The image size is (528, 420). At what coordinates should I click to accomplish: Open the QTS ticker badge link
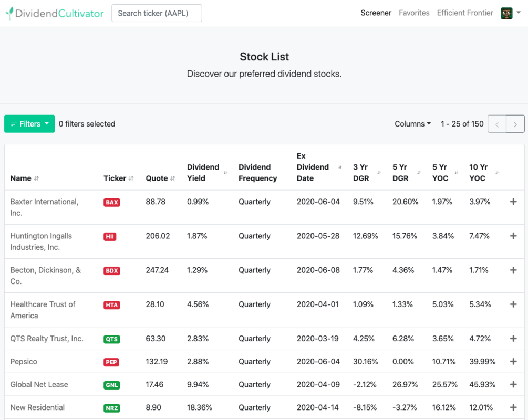coord(111,339)
